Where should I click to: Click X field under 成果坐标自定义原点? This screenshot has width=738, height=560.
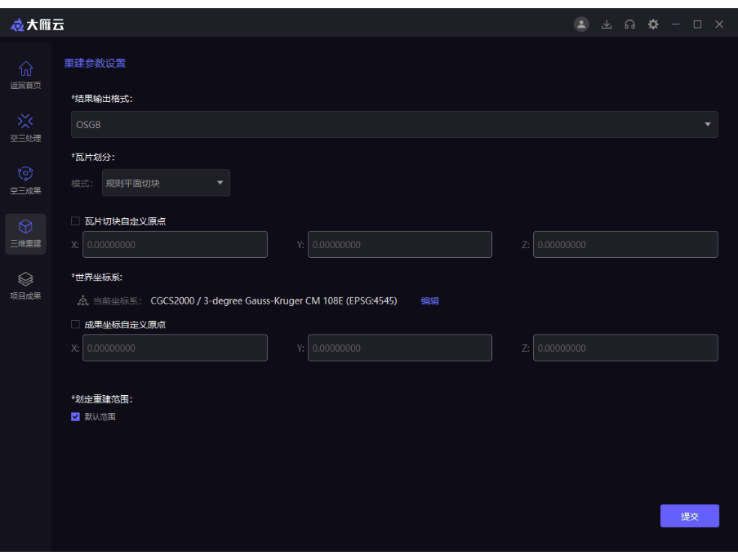[x=175, y=348]
